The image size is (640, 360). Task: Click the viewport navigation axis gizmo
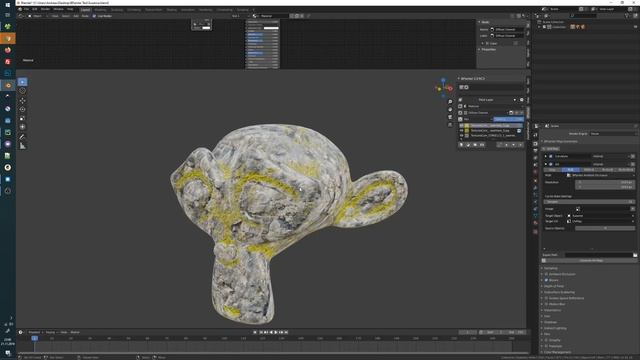point(444,87)
